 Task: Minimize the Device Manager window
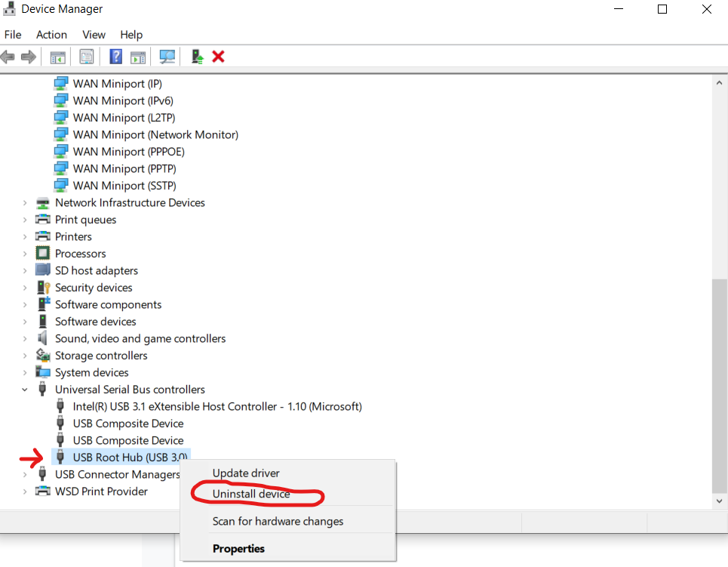[619, 9]
